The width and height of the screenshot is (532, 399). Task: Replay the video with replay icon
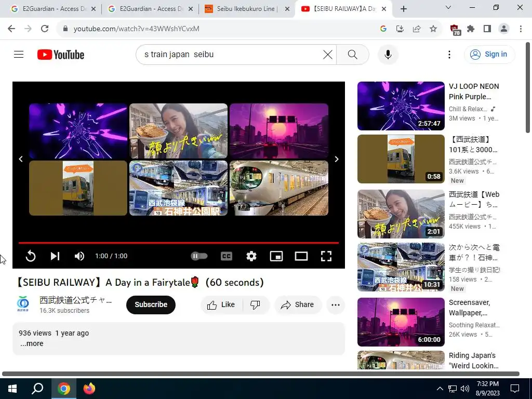coord(31,256)
